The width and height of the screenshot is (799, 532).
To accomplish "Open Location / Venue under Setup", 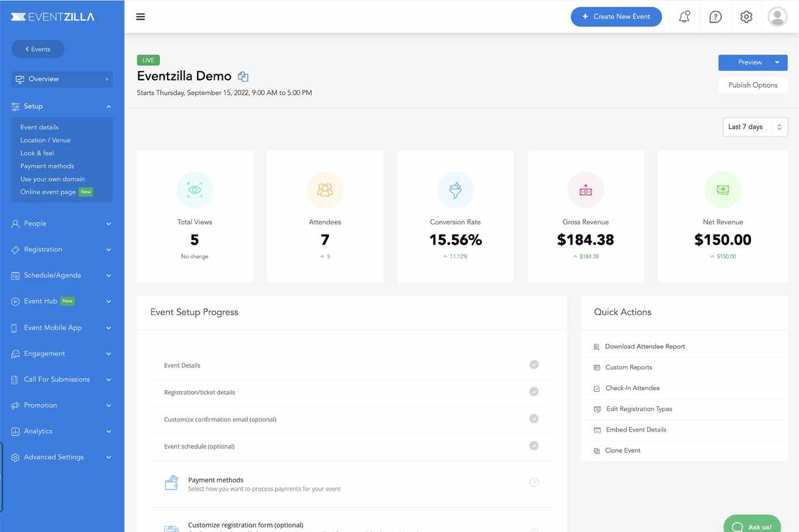I will click(45, 140).
